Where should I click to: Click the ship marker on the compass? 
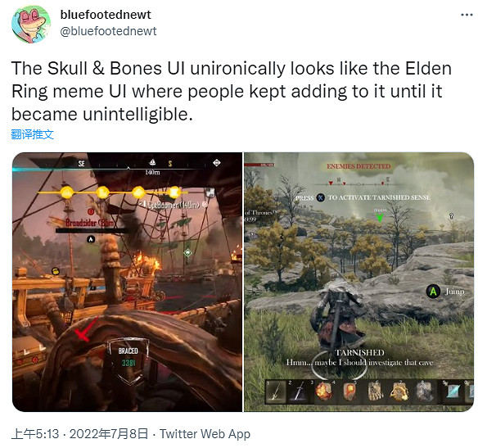tap(152, 162)
